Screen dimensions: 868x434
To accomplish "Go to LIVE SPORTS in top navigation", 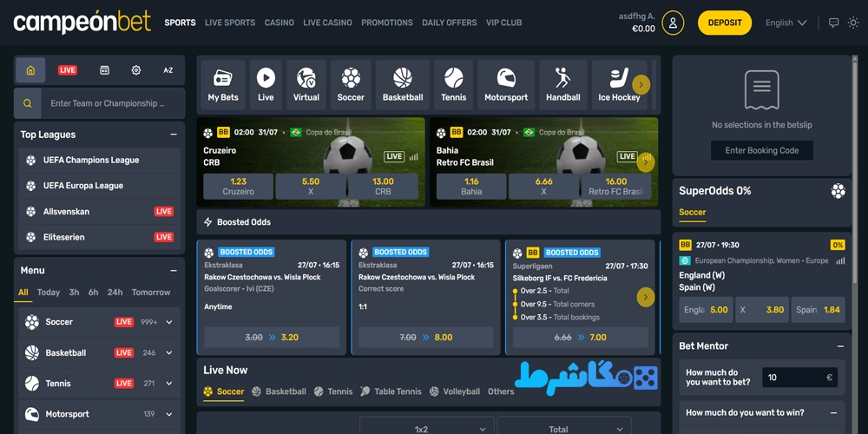I will pos(230,23).
